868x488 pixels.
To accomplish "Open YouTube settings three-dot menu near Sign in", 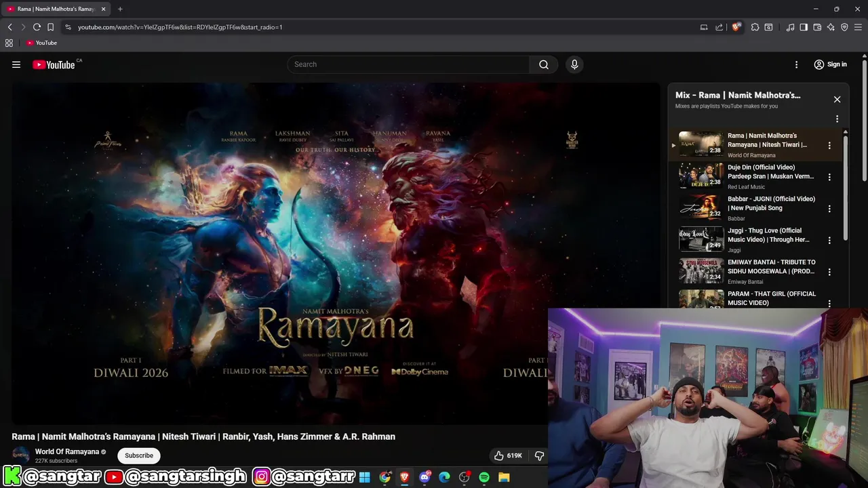I will pyautogui.click(x=797, y=64).
